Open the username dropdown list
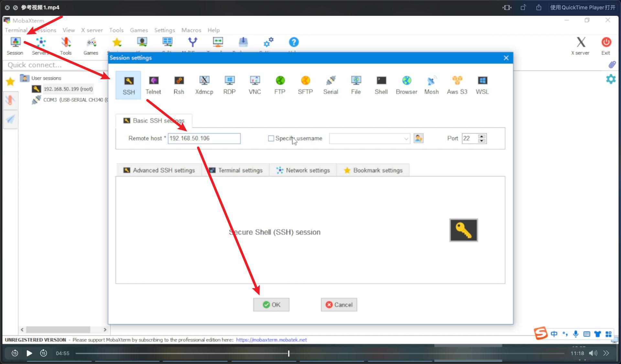Viewport: 621px width, 364px height. (x=406, y=139)
